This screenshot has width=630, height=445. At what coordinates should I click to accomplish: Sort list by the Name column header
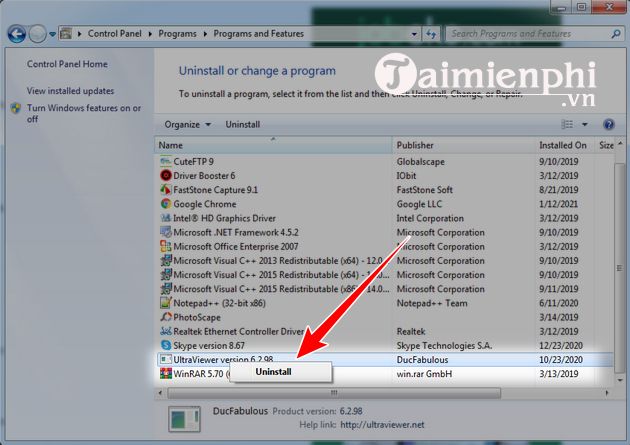tap(273, 145)
